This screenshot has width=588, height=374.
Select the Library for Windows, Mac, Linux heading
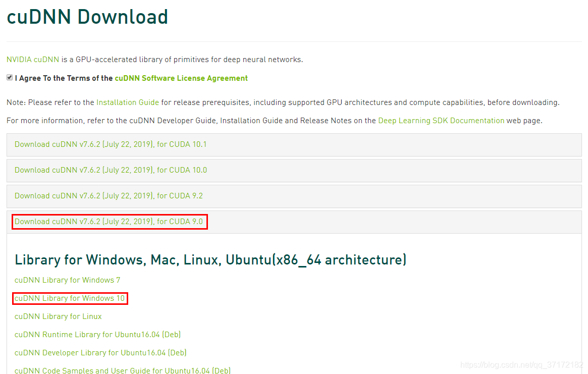pyautogui.click(x=210, y=260)
